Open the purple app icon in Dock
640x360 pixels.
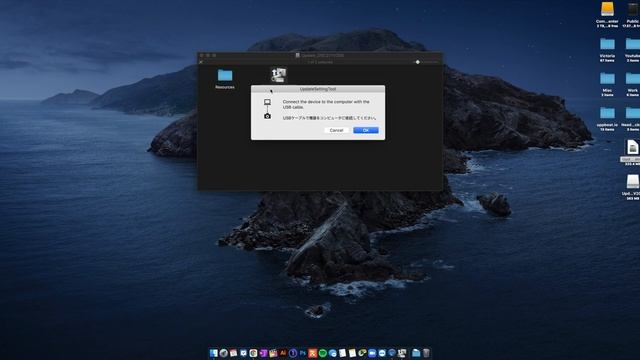pyautogui.click(x=263, y=353)
